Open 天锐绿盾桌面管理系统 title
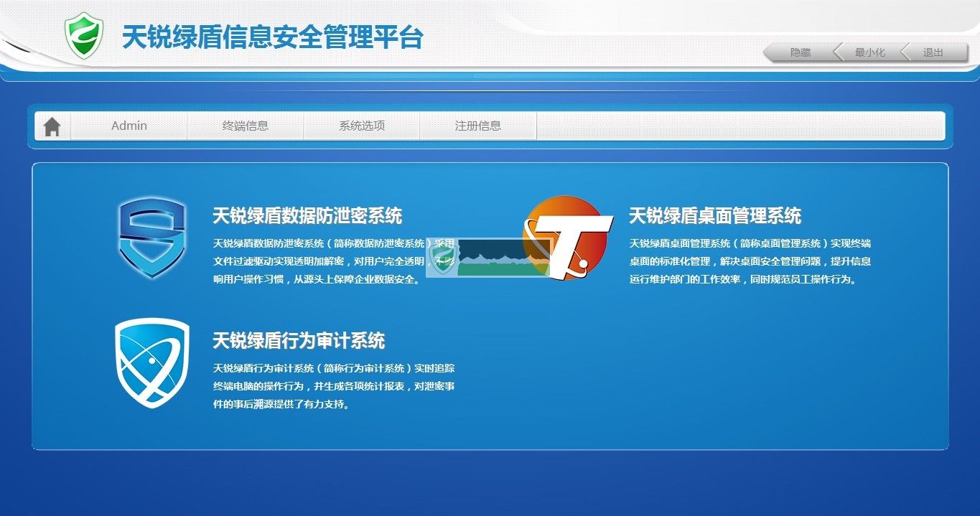Image resolution: width=980 pixels, height=516 pixels. click(715, 215)
